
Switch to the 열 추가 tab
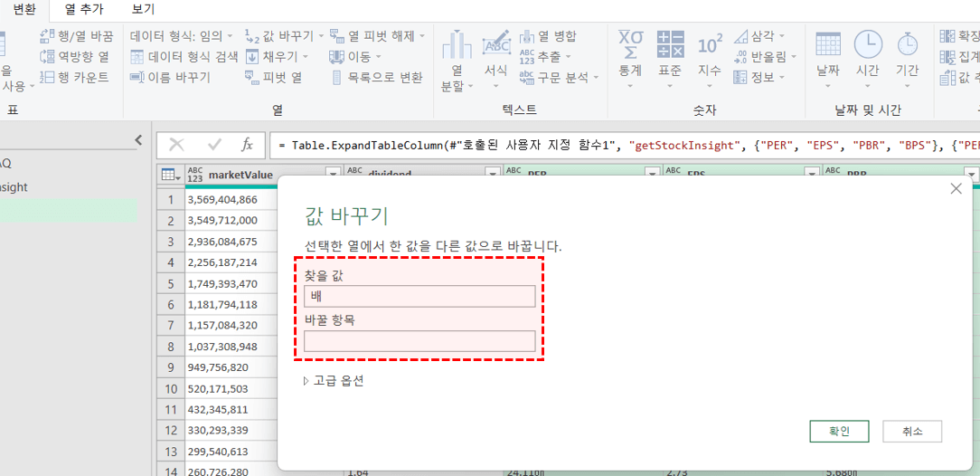pyautogui.click(x=84, y=9)
